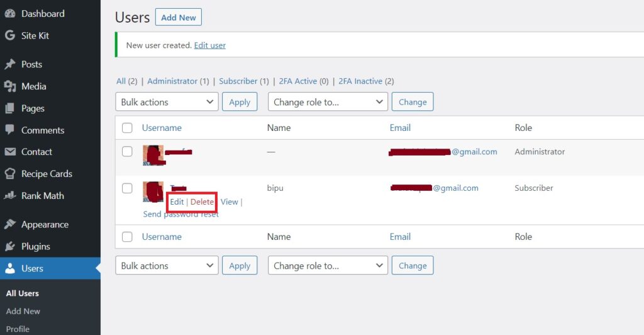
Task: Click the Pages icon in sidebar
Action: [x=10, y=108]
